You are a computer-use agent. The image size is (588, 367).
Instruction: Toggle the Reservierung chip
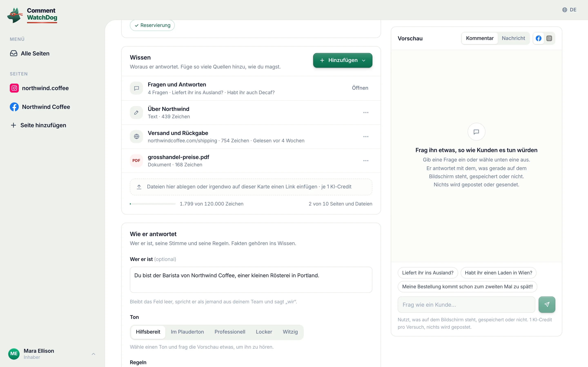point(152,25)
